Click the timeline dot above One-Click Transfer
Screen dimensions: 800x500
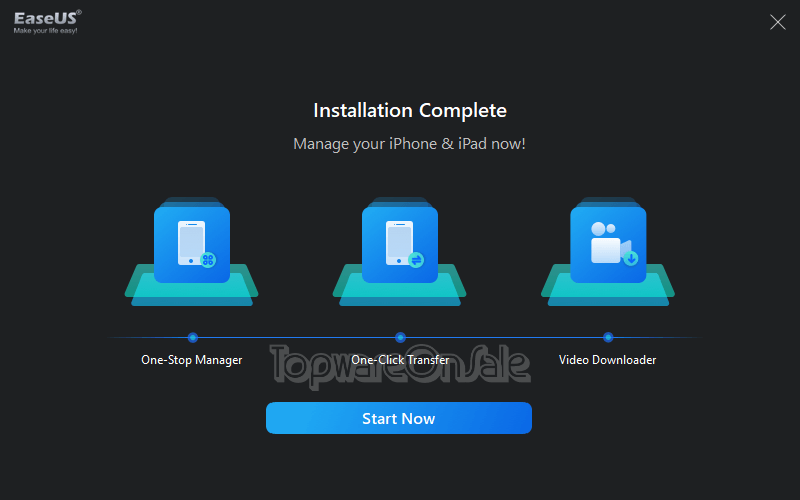point(400,337)
